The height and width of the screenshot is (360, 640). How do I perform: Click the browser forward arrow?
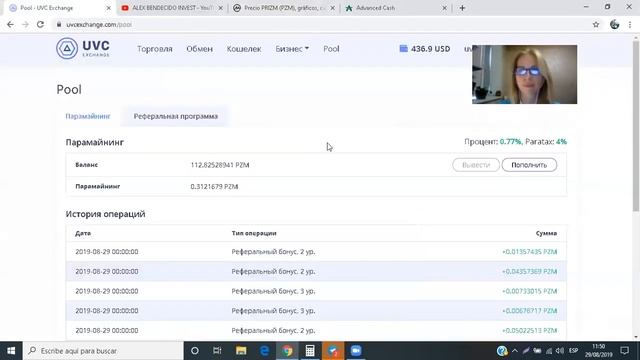click(x=25, y=24)
